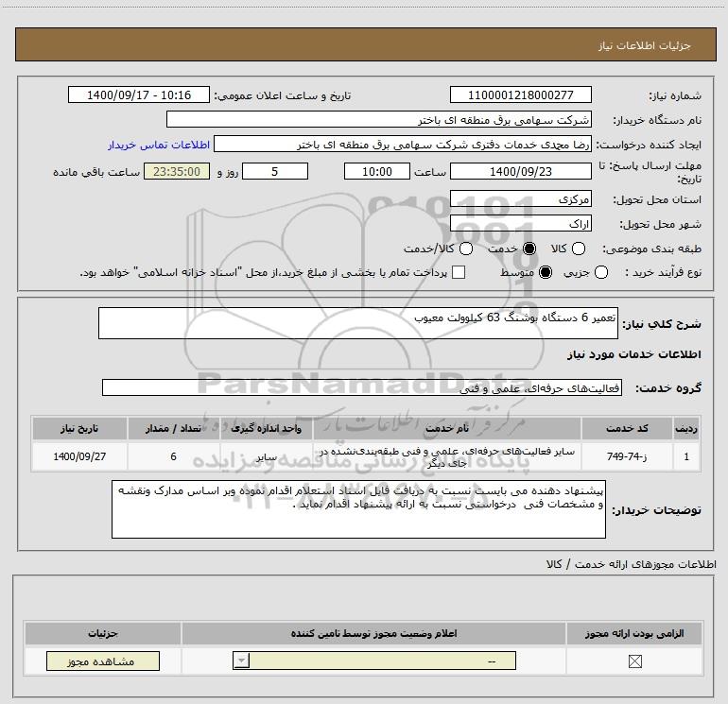Click the quantity cell 6
728x704 pixels.
click(x=174, y=456)
